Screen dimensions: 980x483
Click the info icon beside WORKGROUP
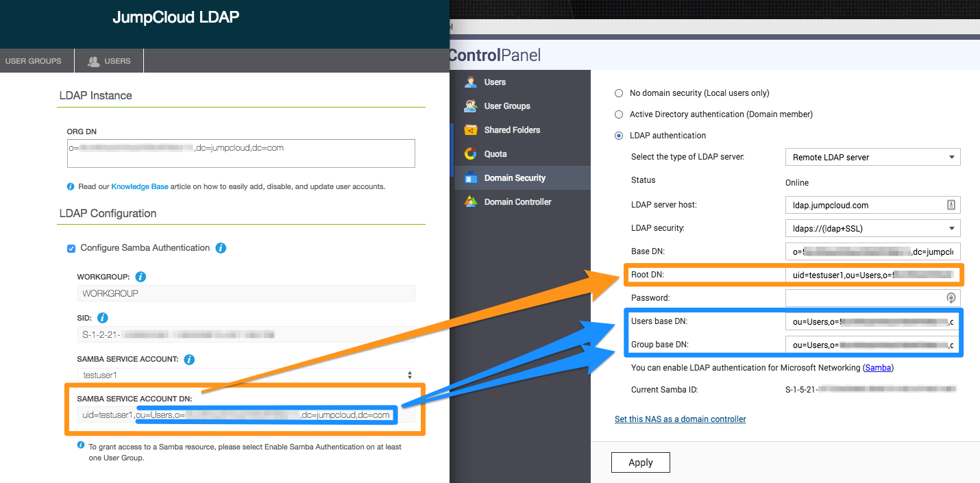coord(140,277)
